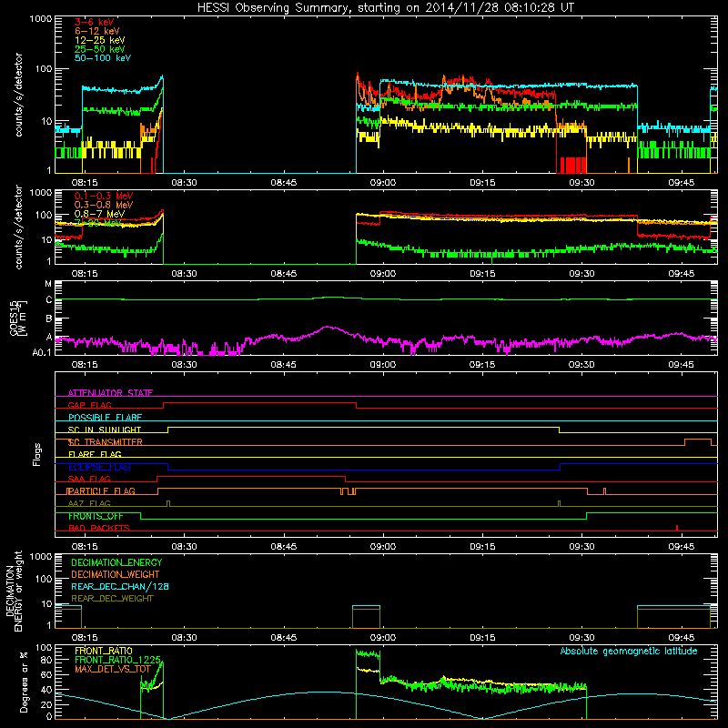The height and width of the screenshot is (728, 728).
Task: Click the Degrees or % axis label
Action: coord(25,682)
